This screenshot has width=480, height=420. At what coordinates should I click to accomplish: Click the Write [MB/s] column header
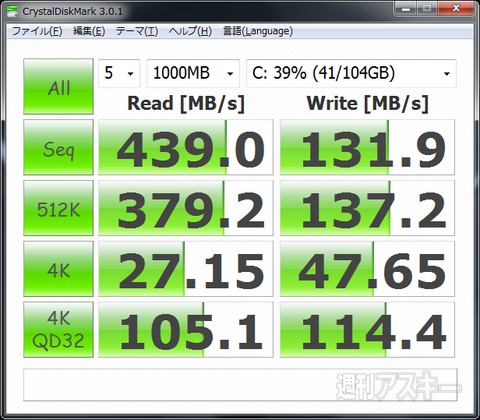pyautogui.click(x=367, y=103)
